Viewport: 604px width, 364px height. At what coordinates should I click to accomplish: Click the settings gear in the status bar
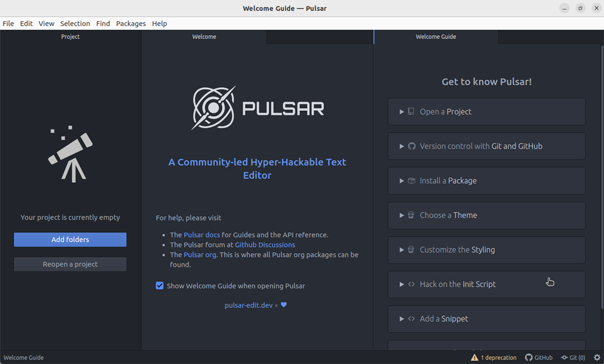coord(596,357)
